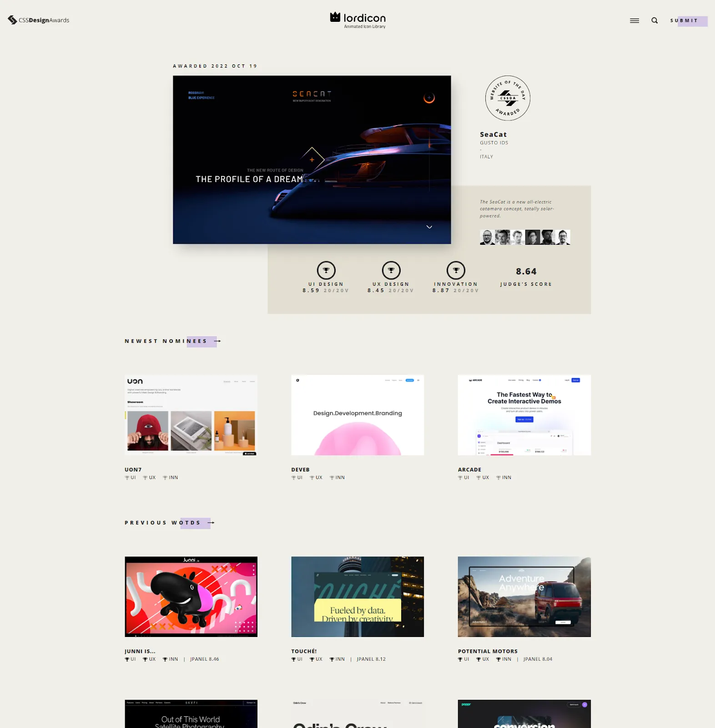The image size is (715, 728).
Task: Click the JUNNI IS... title
Action: pos(140,651)
